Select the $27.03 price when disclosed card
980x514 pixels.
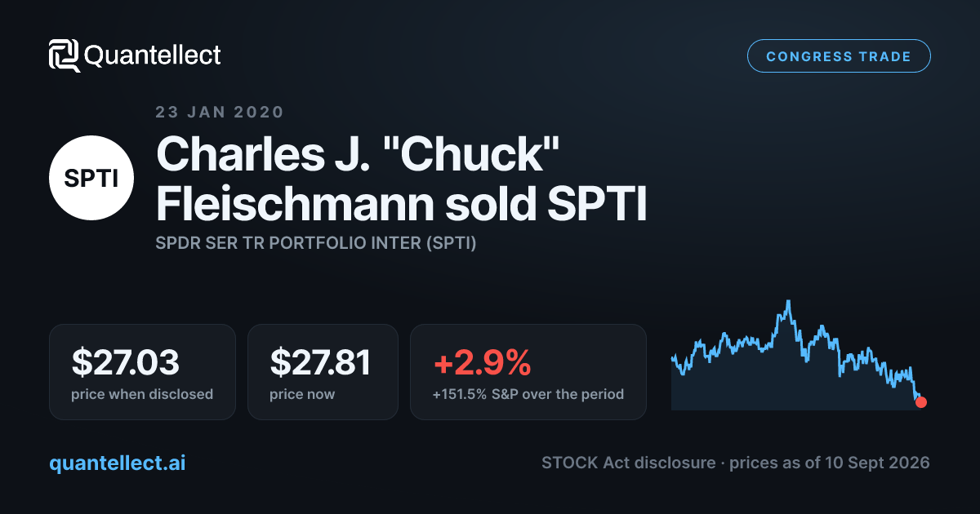point(142,372)
